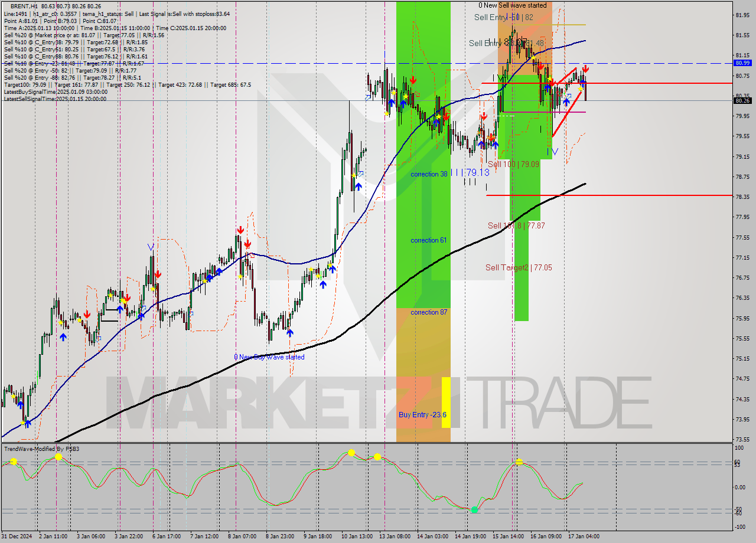Click the 'TrendWave-Modified By FSB3' indicator title
The height and width of the screenshot is (543, 756).
pos(41,449)
